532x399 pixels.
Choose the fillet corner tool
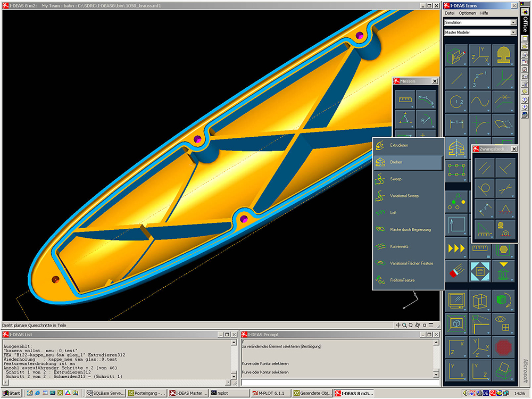pos(480,124)
